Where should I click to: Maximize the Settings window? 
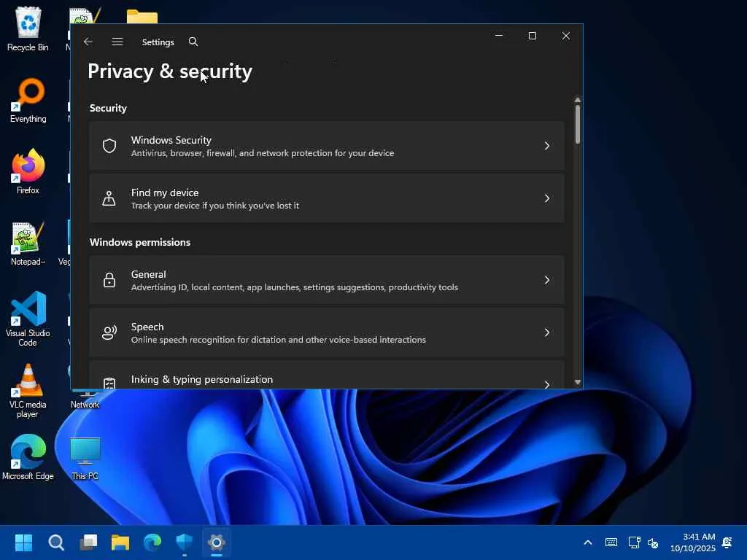532,36
